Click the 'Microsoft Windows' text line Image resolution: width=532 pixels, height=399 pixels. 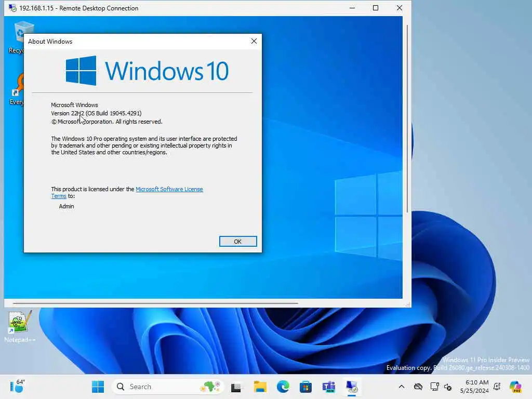[74, 105]
